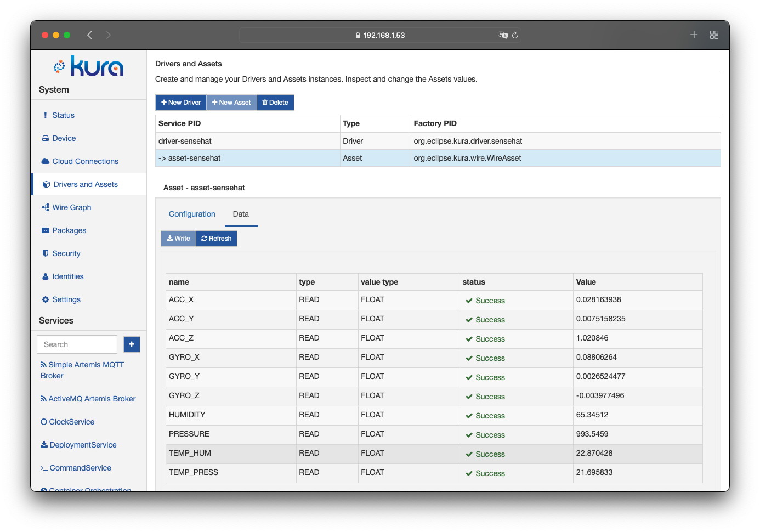The image size is (760, 532).
Task: Focus the services Search field
Action: click(x=77, y=344)
